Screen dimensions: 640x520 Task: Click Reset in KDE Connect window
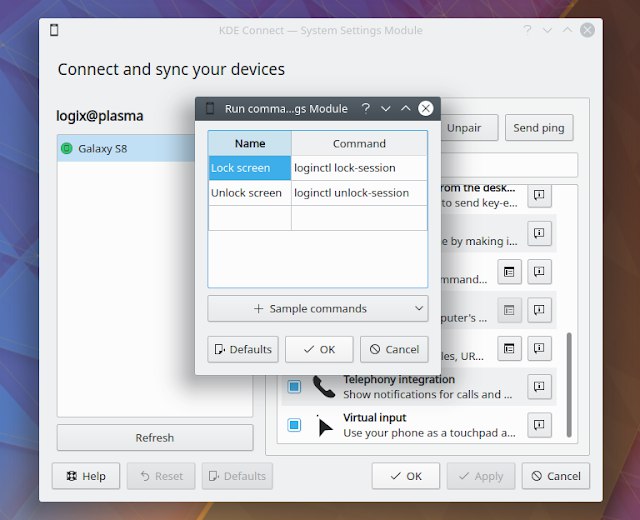(x=161, y=476)
